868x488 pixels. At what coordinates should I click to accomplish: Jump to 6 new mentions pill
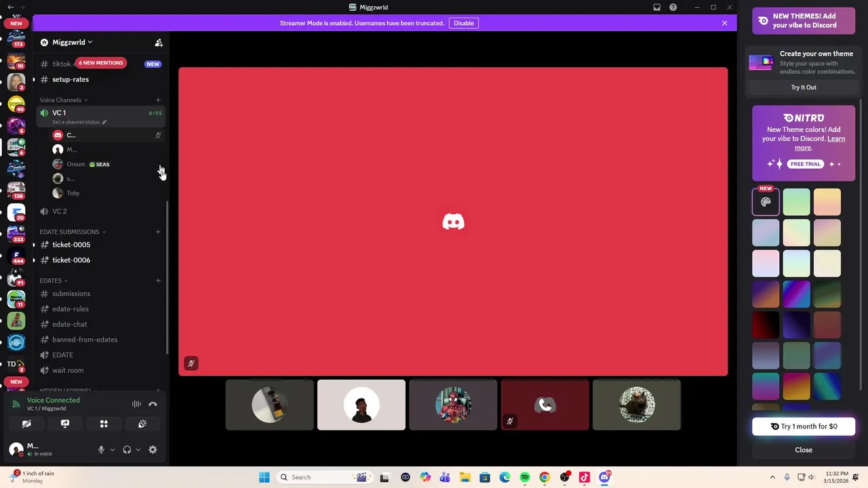[x=101, y=63]
